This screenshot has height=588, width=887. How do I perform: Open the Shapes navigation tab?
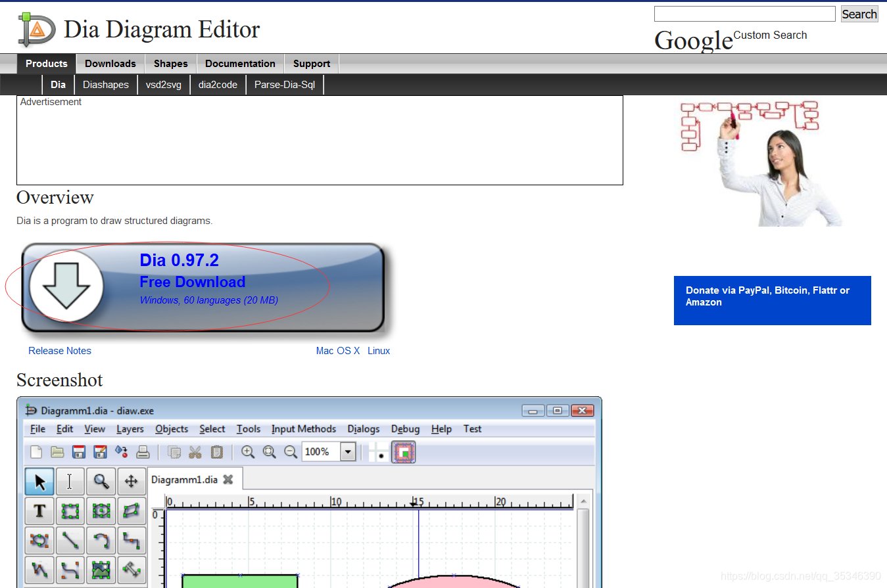(171, 64)
